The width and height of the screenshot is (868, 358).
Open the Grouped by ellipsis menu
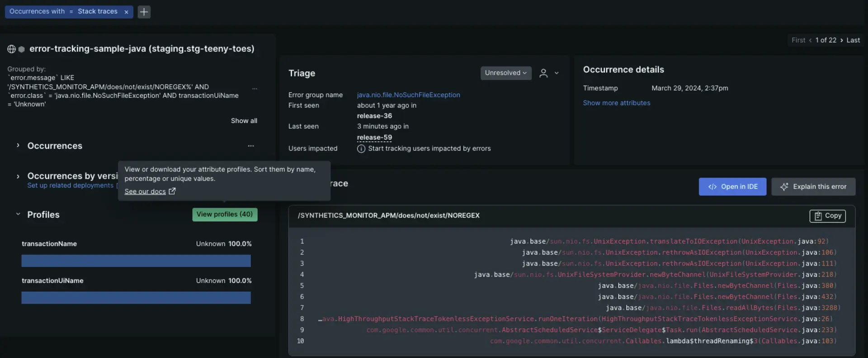(255, 89)
